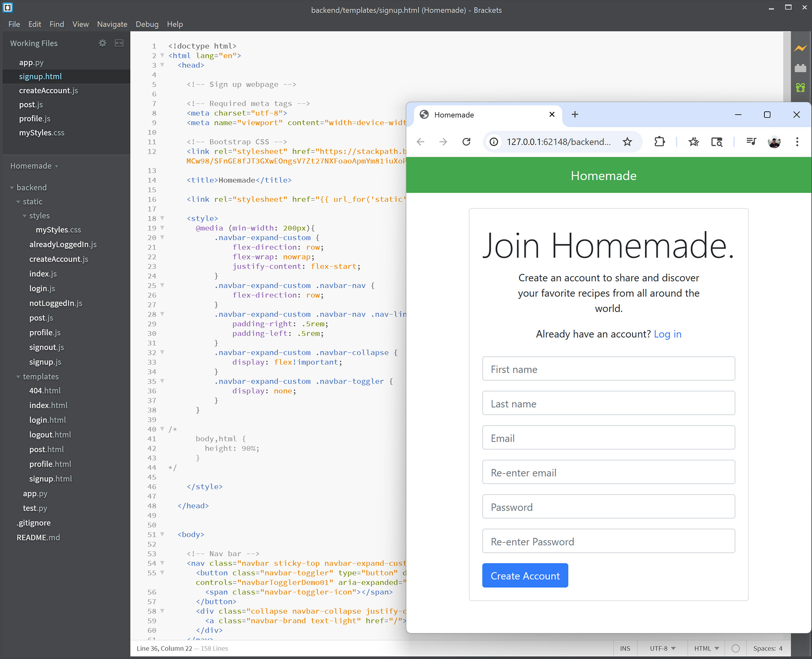Click the Email input field
This screenshot has width=812, height=659.
pos(608,438)
